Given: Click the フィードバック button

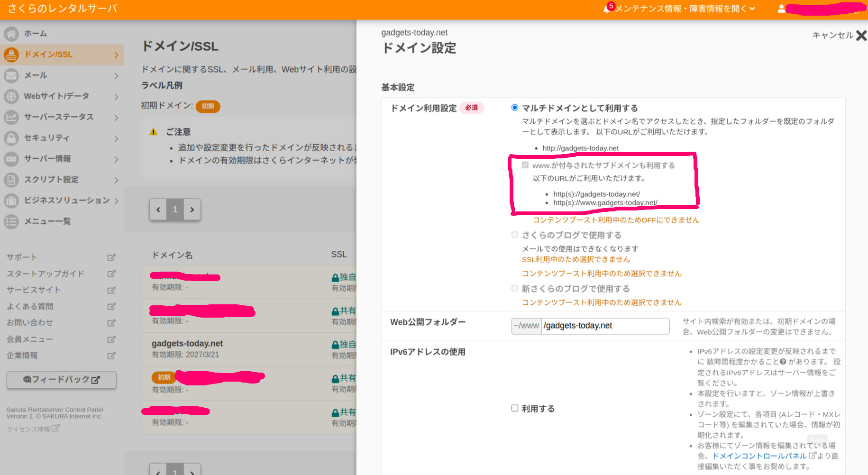Looking at the screenshot, I should pyautogui.click(x=62, y=380).
